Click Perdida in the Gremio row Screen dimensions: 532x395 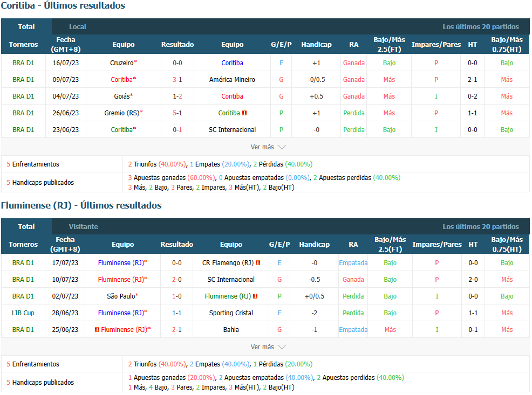(353, 113)
